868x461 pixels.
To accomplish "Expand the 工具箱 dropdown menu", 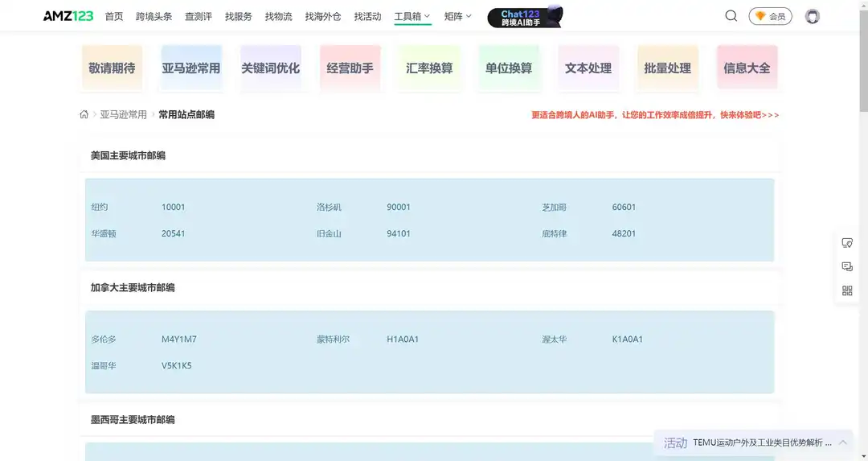I will [411, 17].
